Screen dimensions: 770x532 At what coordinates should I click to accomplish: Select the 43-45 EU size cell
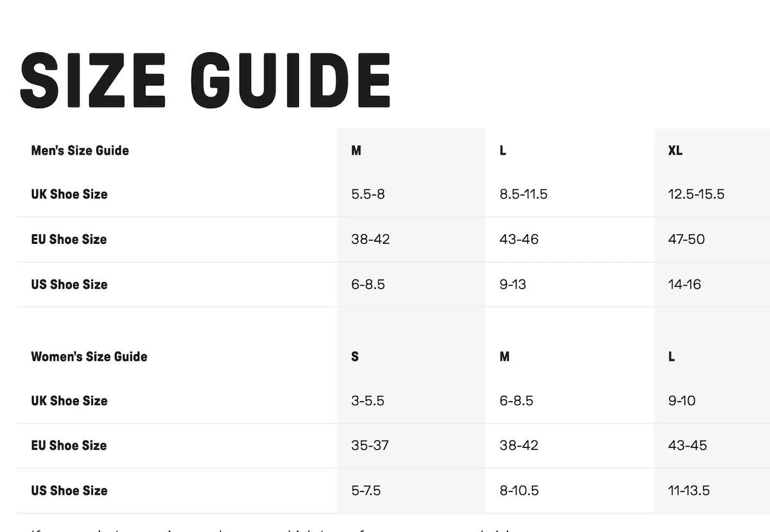[687, 445]
